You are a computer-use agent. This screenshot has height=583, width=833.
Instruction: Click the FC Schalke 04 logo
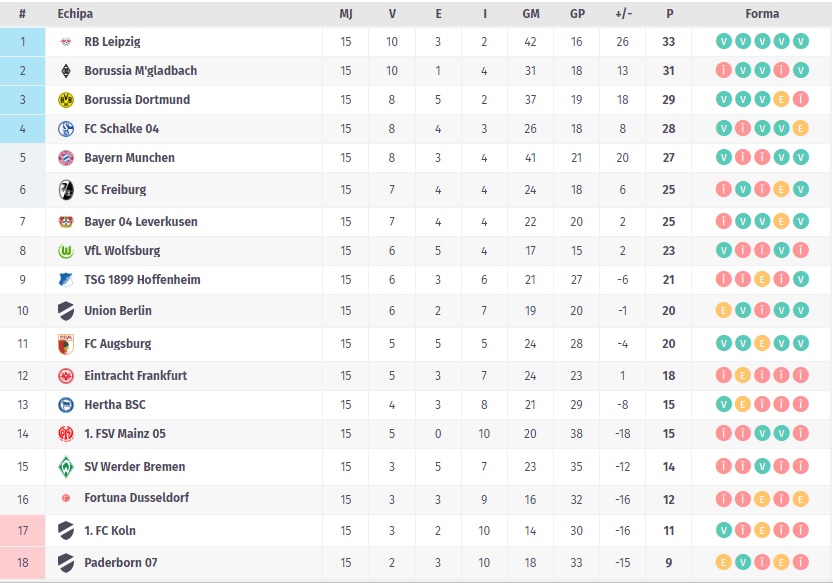point(66,129)
